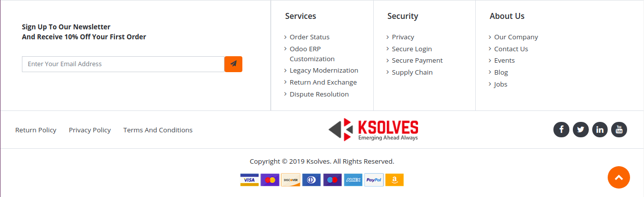Screen dimensions: 644x197
Task: Open the Twitter social icon
Action: 580,130
